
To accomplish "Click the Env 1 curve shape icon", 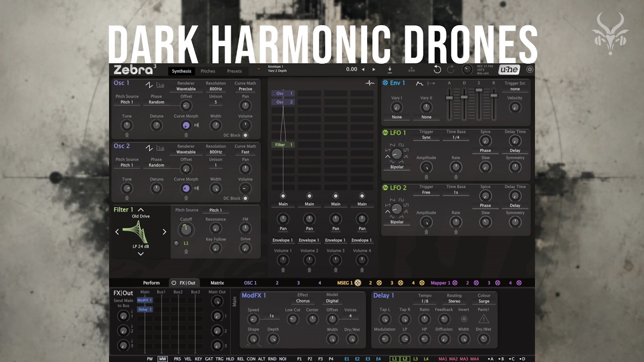I will coord(419,83).
